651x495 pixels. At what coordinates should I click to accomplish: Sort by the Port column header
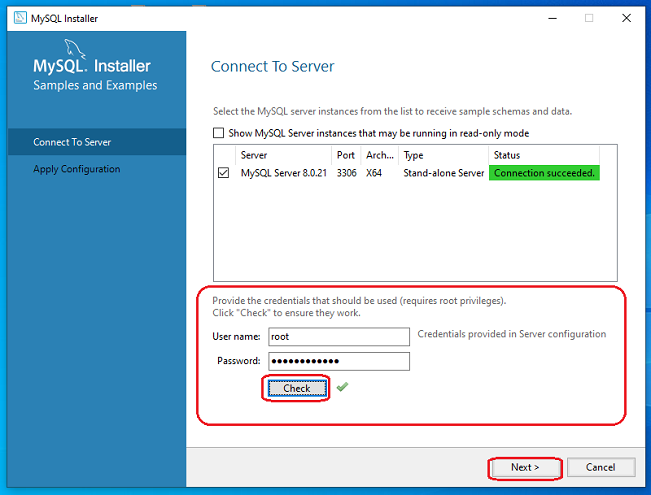[x=346, y=155]
